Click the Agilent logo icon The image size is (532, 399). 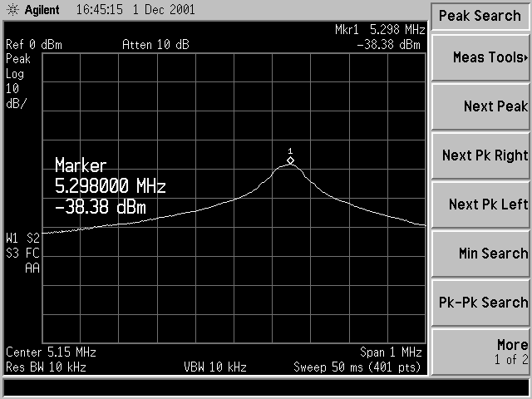(12, 9)
